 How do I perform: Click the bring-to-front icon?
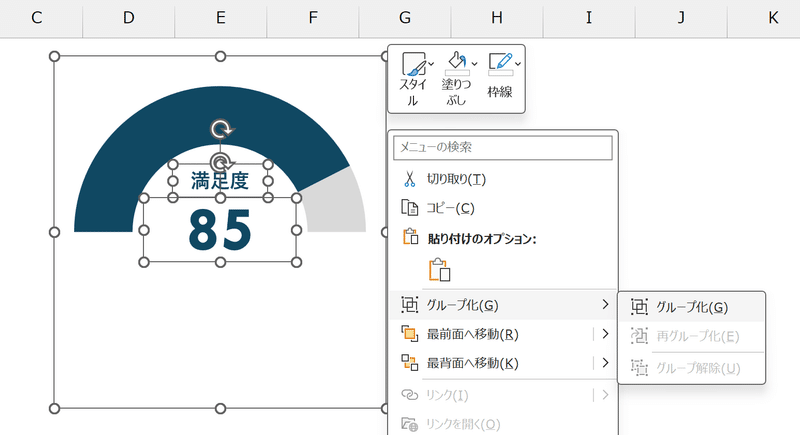pyautogui.click(x=409, y=334)
